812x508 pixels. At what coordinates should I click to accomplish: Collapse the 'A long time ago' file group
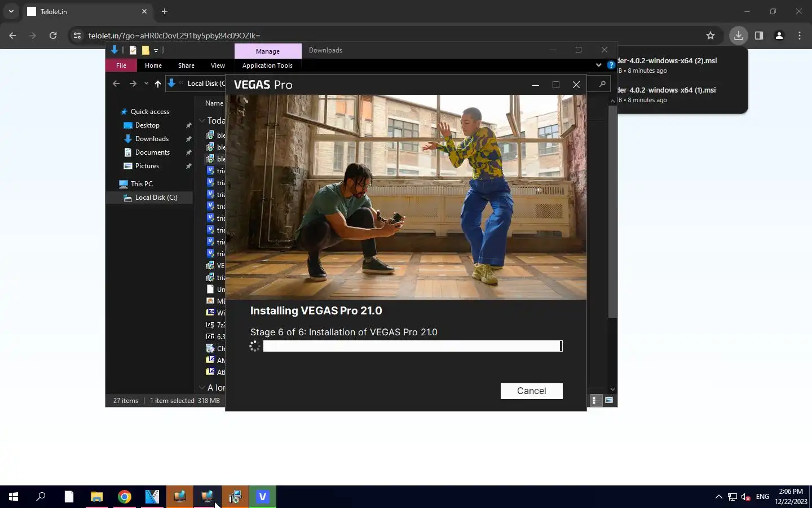pos(202,388)
